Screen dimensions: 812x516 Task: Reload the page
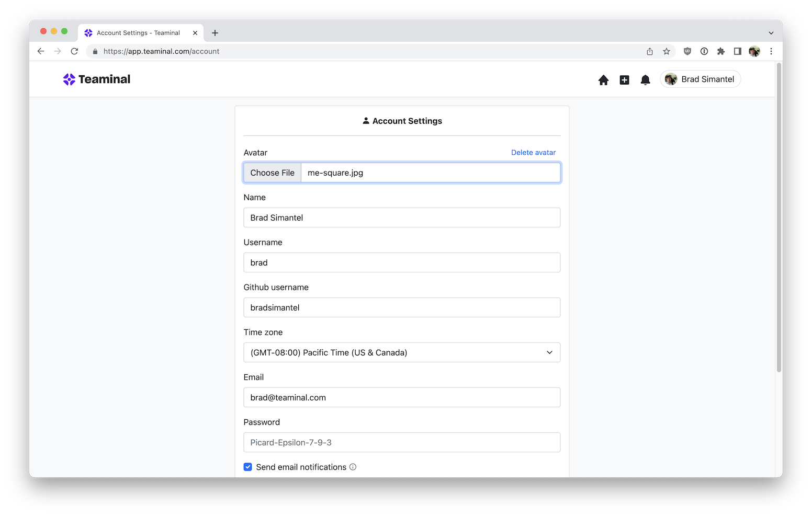[x=74, y=51]
